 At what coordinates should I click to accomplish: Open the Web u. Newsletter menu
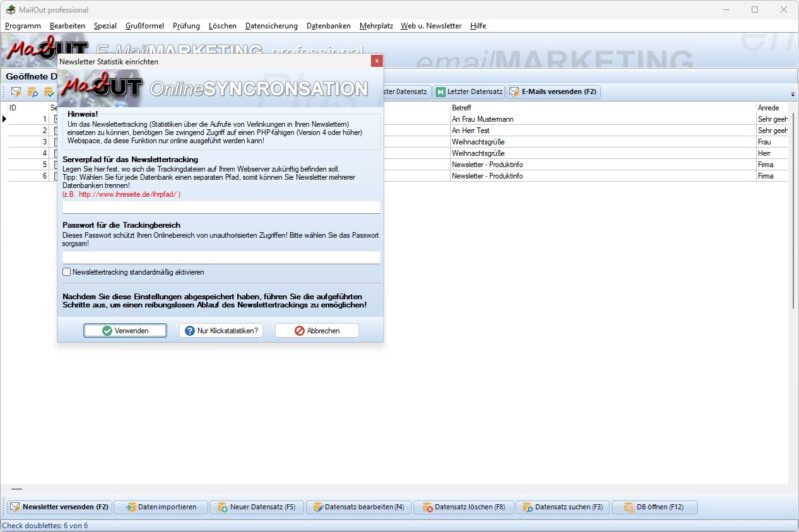click(431, 26)
